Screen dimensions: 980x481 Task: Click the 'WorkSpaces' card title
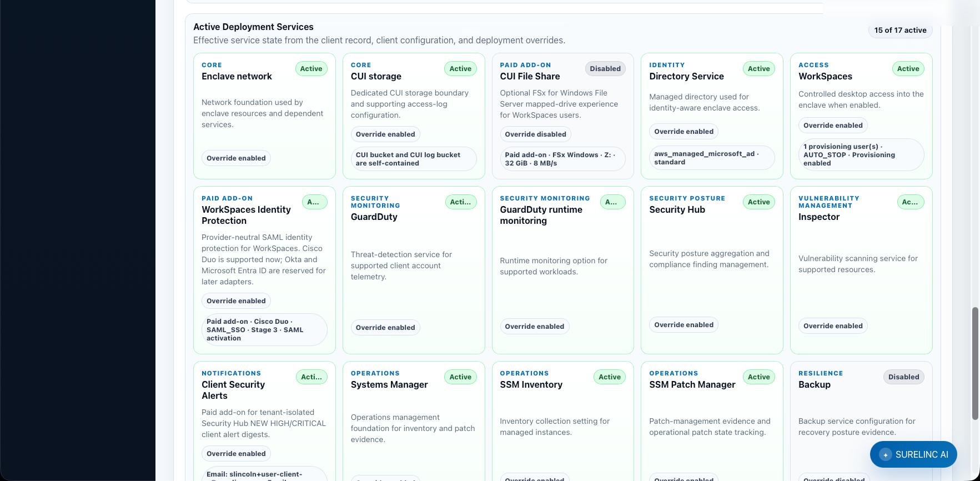pyautogui.click(x=825, y=77)
